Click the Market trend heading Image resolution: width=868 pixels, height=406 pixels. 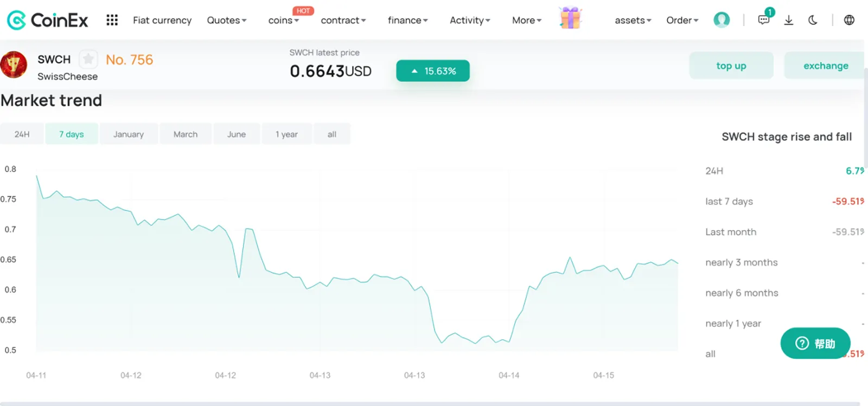point(52,100)
